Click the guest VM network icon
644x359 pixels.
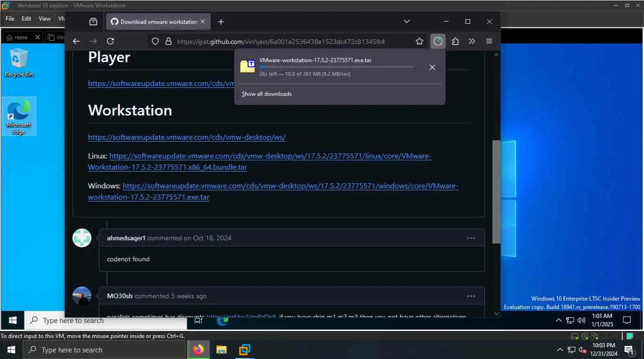(570, 320)
